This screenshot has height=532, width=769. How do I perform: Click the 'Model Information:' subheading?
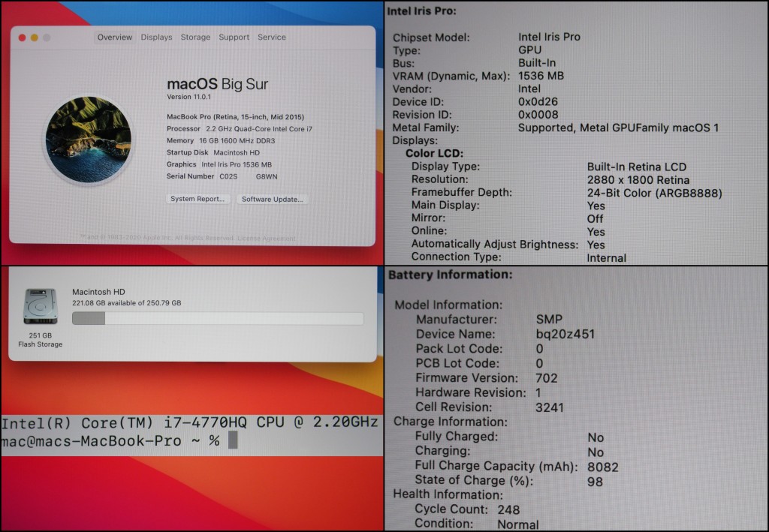448,305
